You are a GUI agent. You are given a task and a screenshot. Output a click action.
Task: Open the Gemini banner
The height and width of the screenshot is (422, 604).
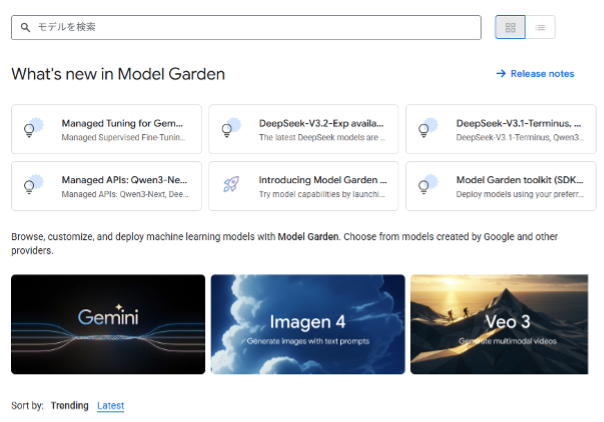pos(108,324)
